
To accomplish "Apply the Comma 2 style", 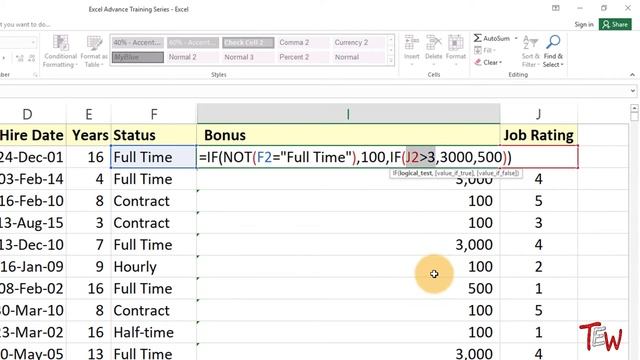I will 303,42.
